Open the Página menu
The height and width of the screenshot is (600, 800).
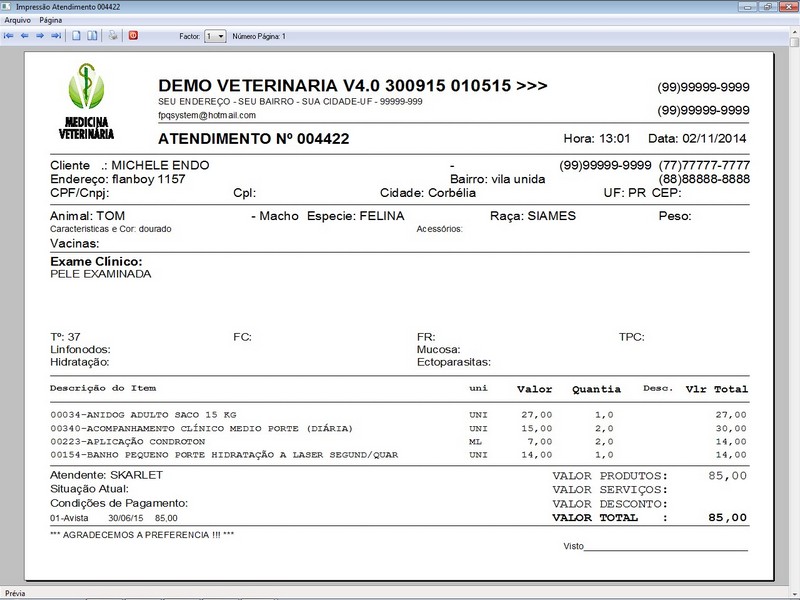pyautogui.click(x=51, y=20)
